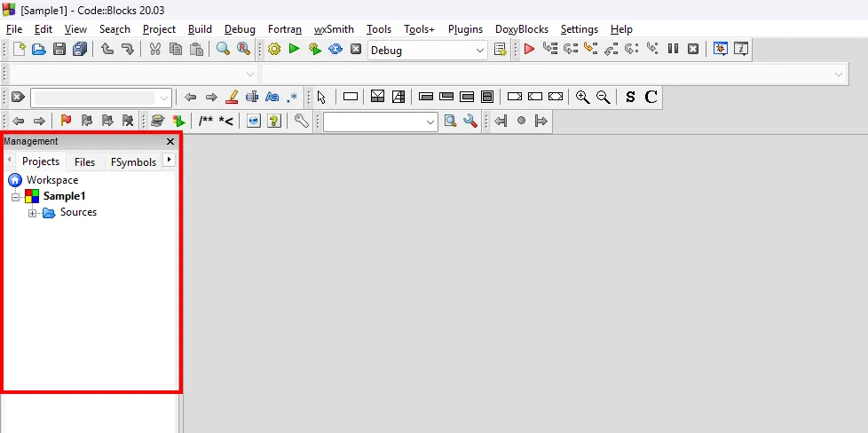Screen dimensions: 868x433
Task: Expand the Sources folder tree node
Action: coord(33,213)
